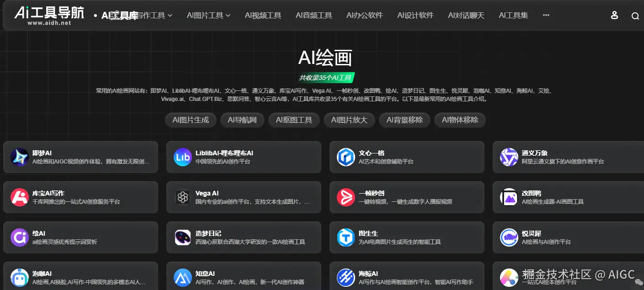Click the 知意AI title text
644x290 pixels.
pyautogui.click(x=205, y=274)
